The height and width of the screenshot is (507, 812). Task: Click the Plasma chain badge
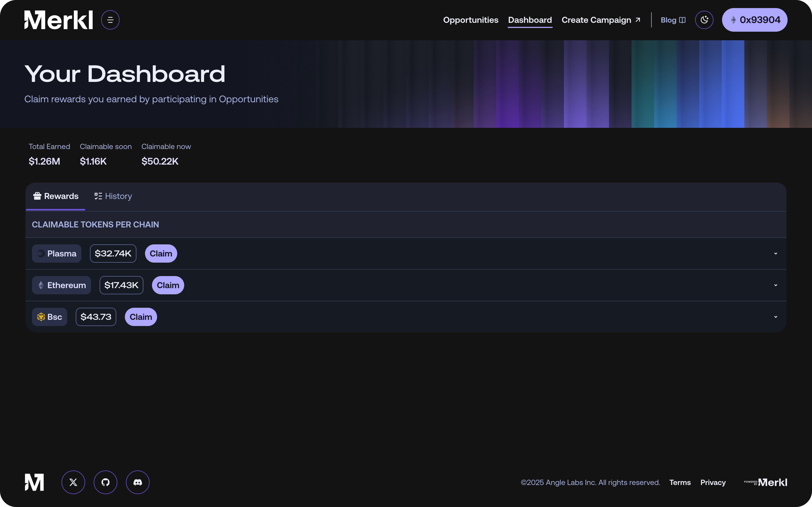[x=57, y=253]
